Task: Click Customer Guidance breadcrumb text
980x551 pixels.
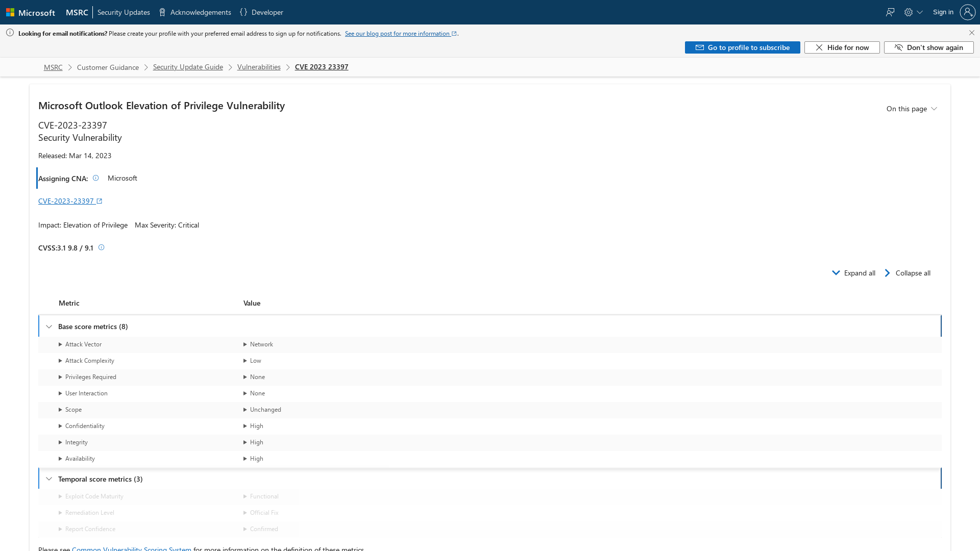Action: pyautogui.click(x=108, y=67)
